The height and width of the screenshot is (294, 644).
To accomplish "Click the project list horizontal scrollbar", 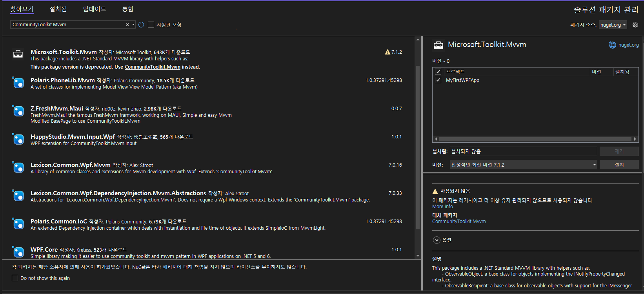I will tap(535, 139).
